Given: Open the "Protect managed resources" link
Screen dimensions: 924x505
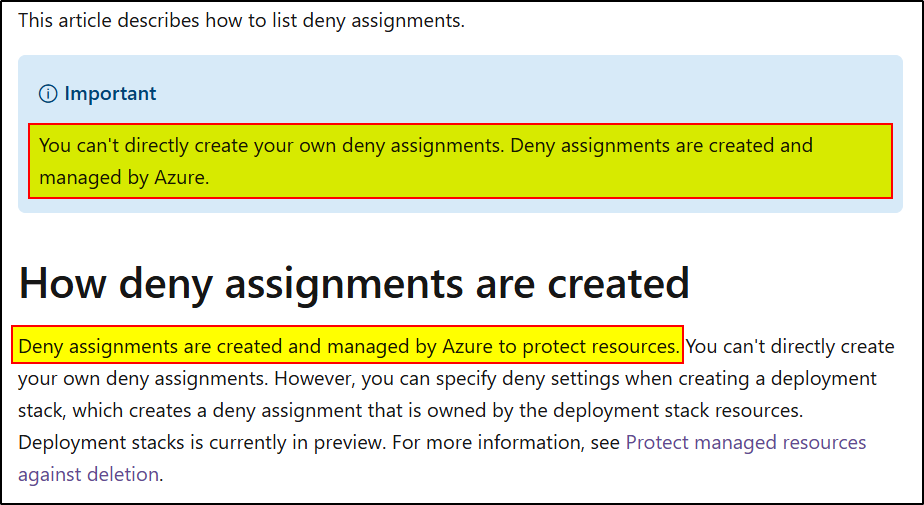Looking at the screenshot, I should pyautogui.click(x=745, y=442).
